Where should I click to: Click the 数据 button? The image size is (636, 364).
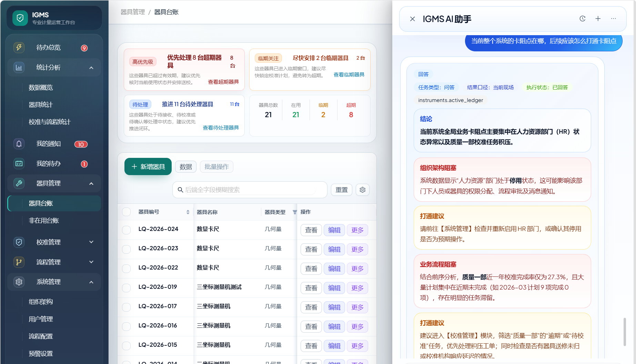[x=186, y=167]
